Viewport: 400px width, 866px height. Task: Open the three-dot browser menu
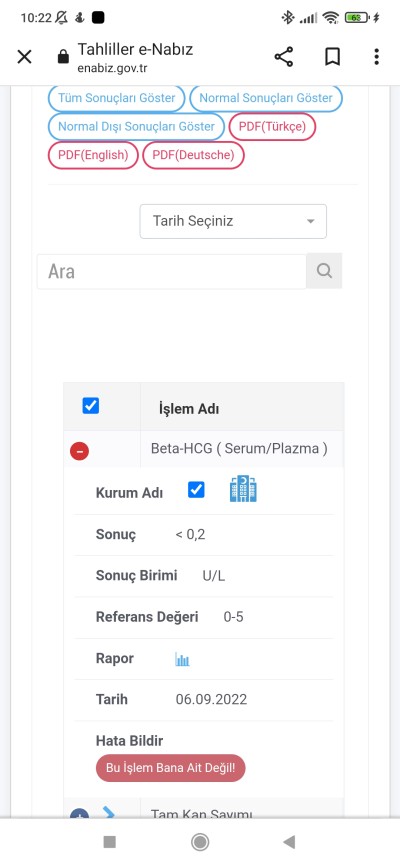[376, 57]
